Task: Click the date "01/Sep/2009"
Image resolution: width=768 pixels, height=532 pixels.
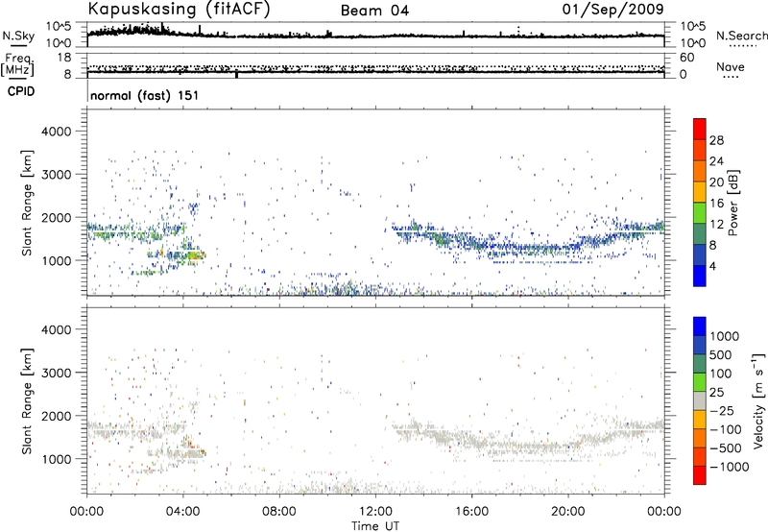Action: [612, 10]
